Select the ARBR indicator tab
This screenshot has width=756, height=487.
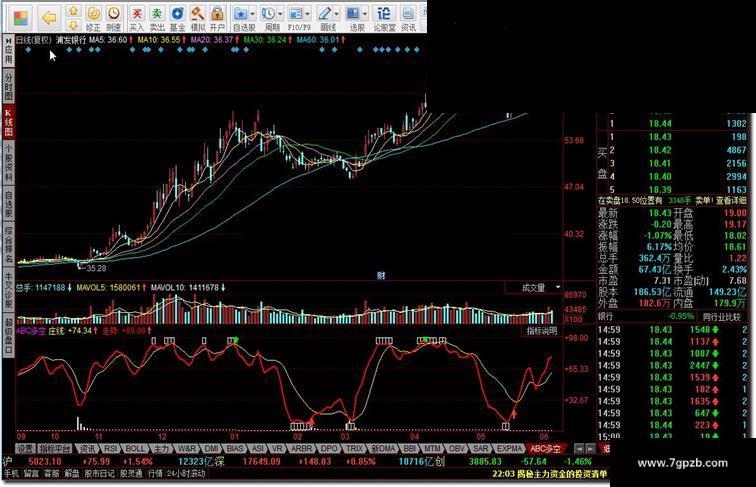pyautogui.click(x=301, y=448)
